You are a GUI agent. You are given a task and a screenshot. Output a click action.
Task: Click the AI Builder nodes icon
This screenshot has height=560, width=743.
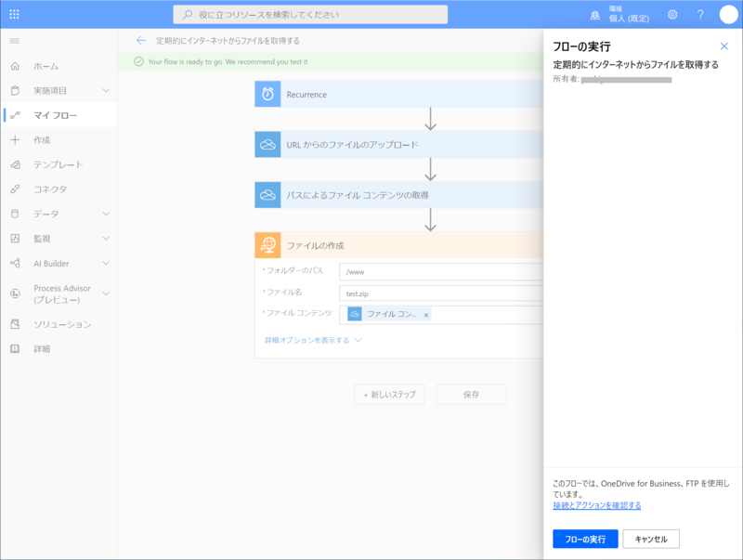[x=15, y=264]
